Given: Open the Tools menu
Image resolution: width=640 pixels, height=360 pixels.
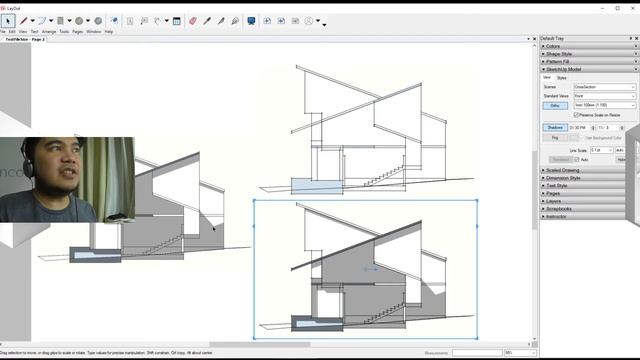Looking at the screenshot, I should (x=64, y=31).
